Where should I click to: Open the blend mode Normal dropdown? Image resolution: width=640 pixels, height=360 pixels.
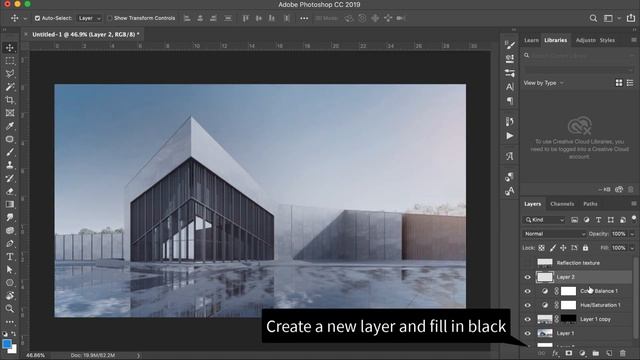click(x=554, y=234)
